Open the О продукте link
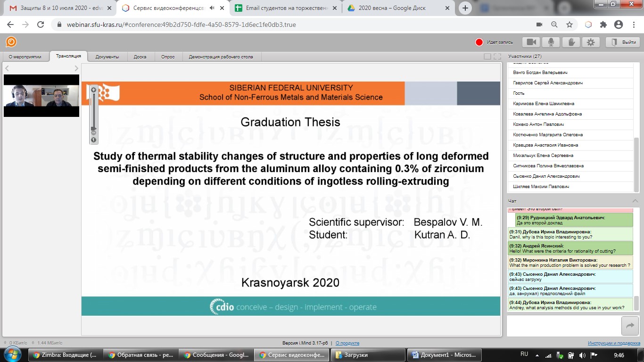Viewport: 644px width, 362px height. pyautogui.click(x=347, y=343)
